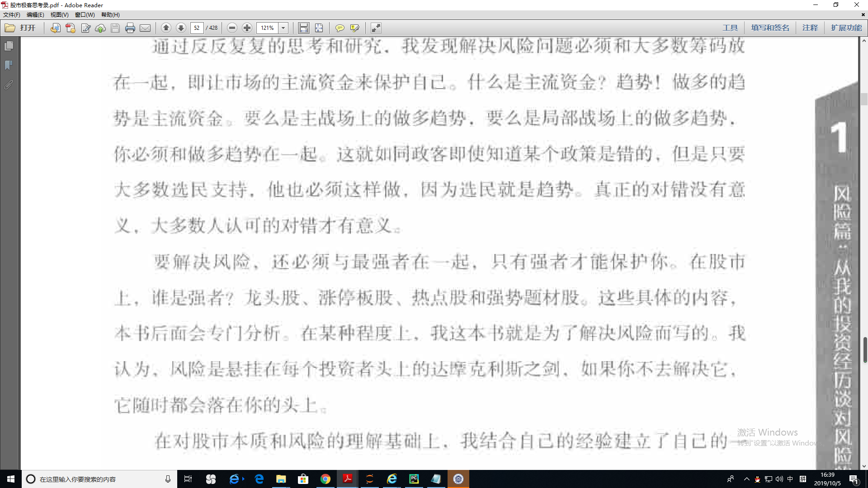Go to next page arrow
Viewport: 868px width, 488px height.
click(181, 28)
